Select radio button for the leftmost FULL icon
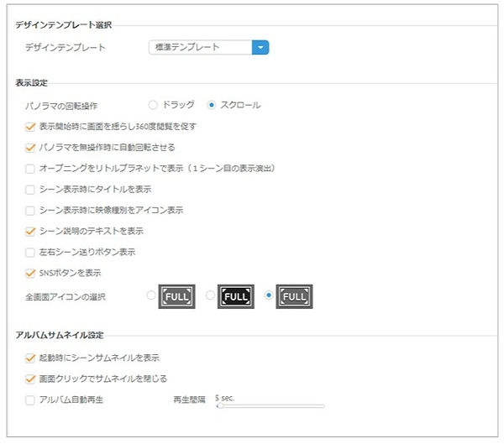This screenshot has height=444, width=504. coord(151,295)
